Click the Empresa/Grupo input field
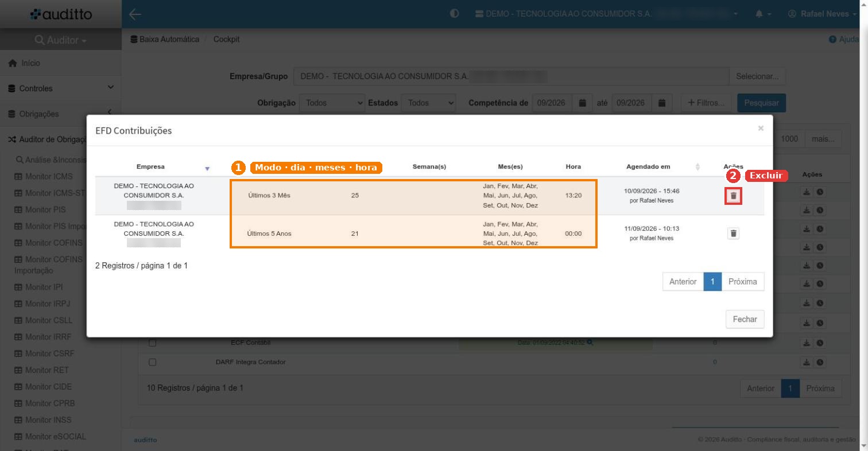The image size is (868, 451). (x=511, y=76)
